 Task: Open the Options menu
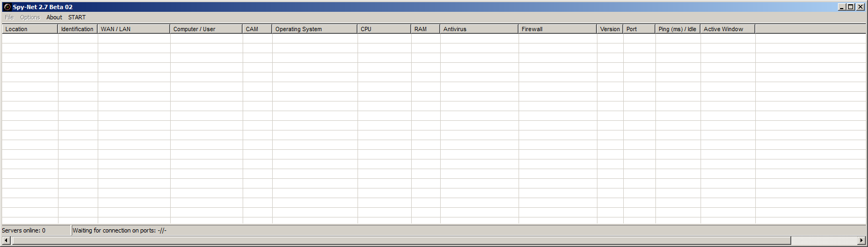tap(30, 17)
